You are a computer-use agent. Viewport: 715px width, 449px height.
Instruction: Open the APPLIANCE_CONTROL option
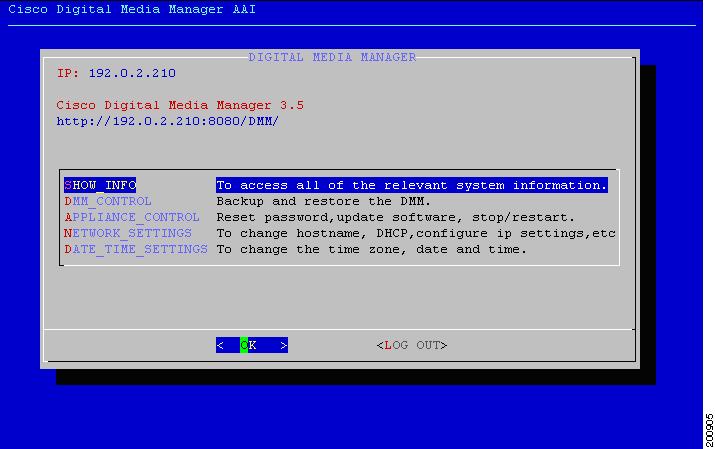tap(132, 217)
